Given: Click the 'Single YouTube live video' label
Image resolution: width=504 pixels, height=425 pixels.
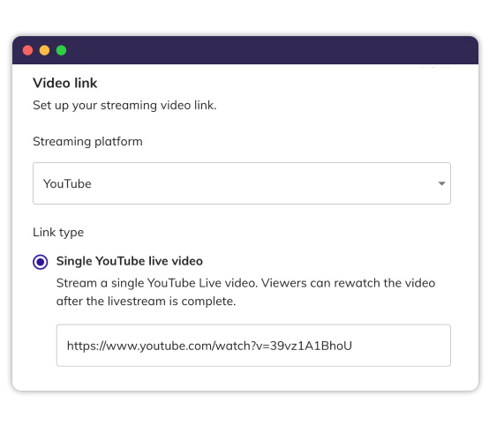Looking at the screenshot, I should click(x=130, y=261).
